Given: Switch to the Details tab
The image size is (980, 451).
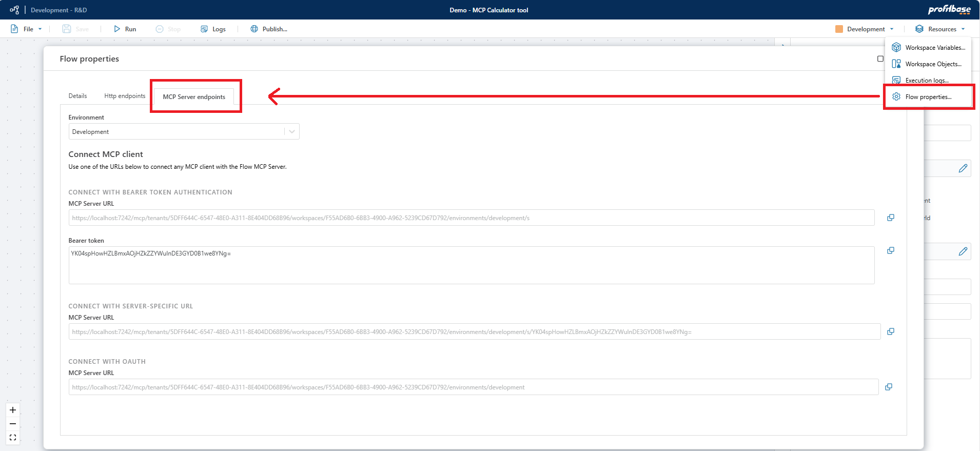Looking at the screenshot, I should coord(77,96).
